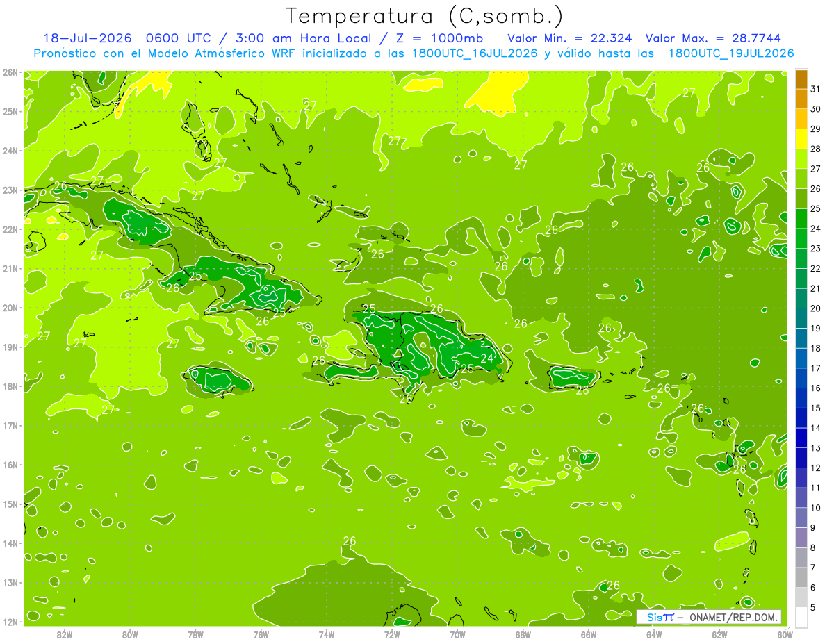
Task: Click the '74W' longitude axis label
Action: (327, 634)
